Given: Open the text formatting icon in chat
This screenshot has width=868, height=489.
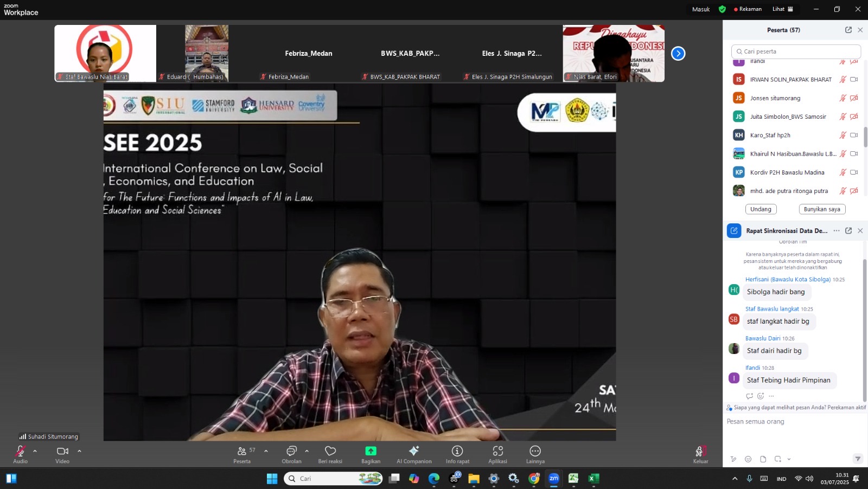Looking at the screenshot, I should (733, 459).
